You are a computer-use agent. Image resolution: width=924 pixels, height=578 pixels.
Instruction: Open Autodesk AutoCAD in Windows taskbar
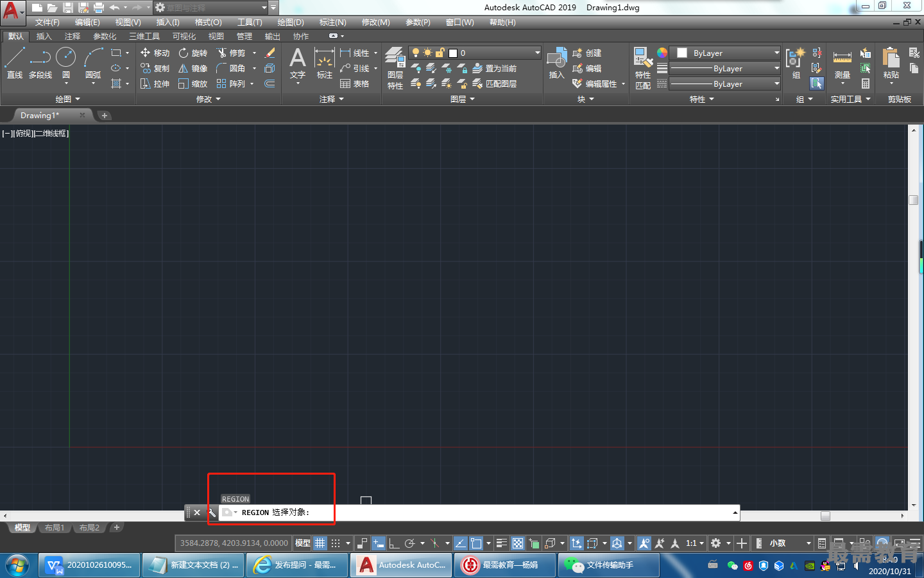coord(402,565)
